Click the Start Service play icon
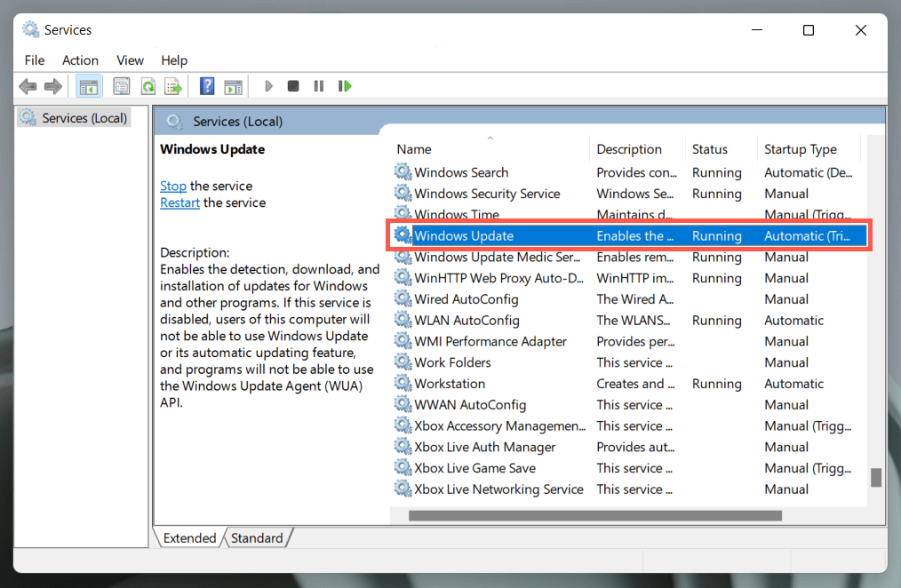The image size is (901, 588). 268,86
